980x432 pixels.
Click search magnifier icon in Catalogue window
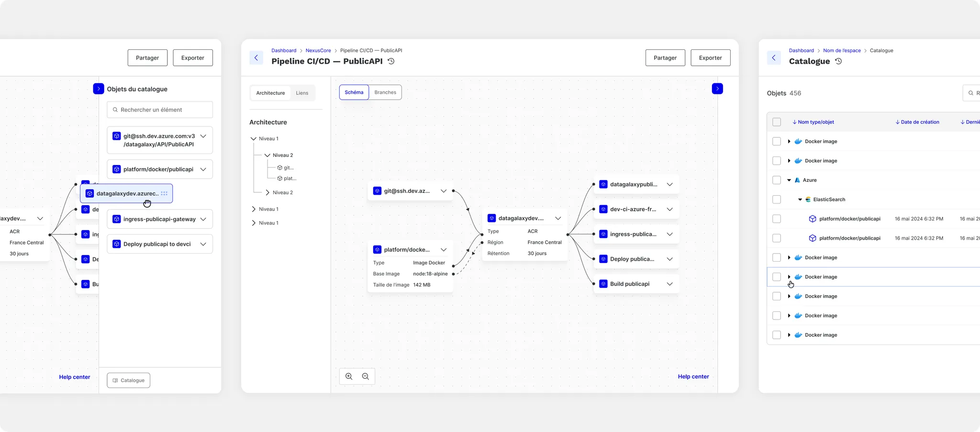pos(971,93)
